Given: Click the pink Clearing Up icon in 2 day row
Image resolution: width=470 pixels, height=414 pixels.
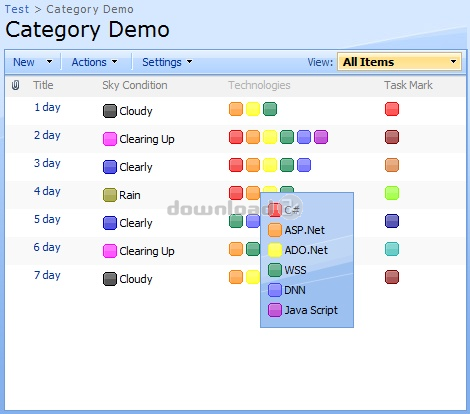Looking at the screenshot, I should coord(110,139).
